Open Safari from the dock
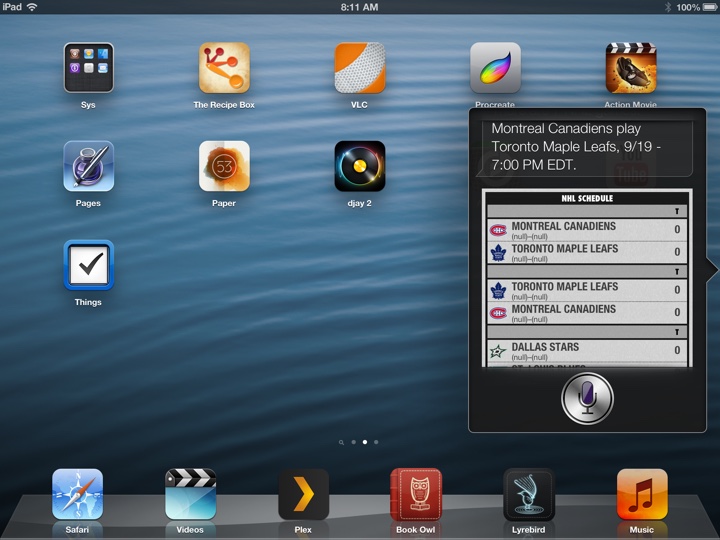The height and width of the screenshot is (540, 720). tap(77, 494)
